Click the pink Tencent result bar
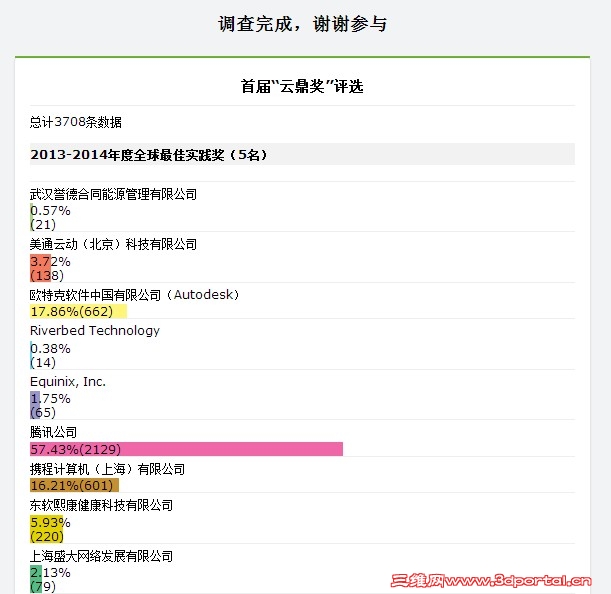 tap(186, 449)
